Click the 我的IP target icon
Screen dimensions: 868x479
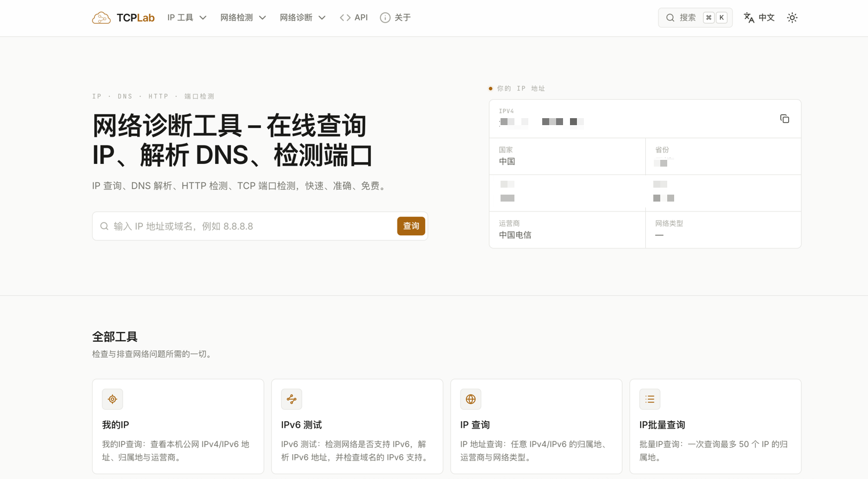point(113,399)
